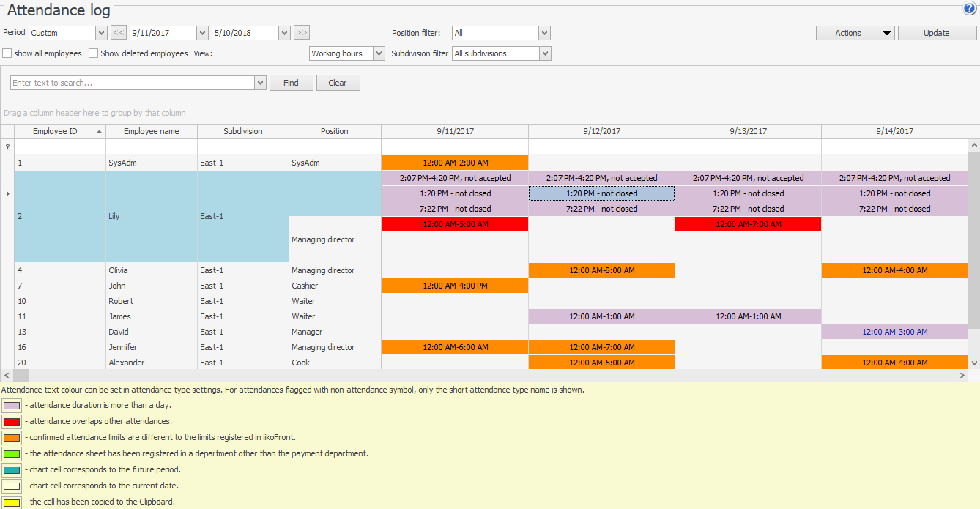Viewport: 980px width, 509px height.
Task: Toggle the Show deleted employees checkbox
Action: [x=94, y=53]
